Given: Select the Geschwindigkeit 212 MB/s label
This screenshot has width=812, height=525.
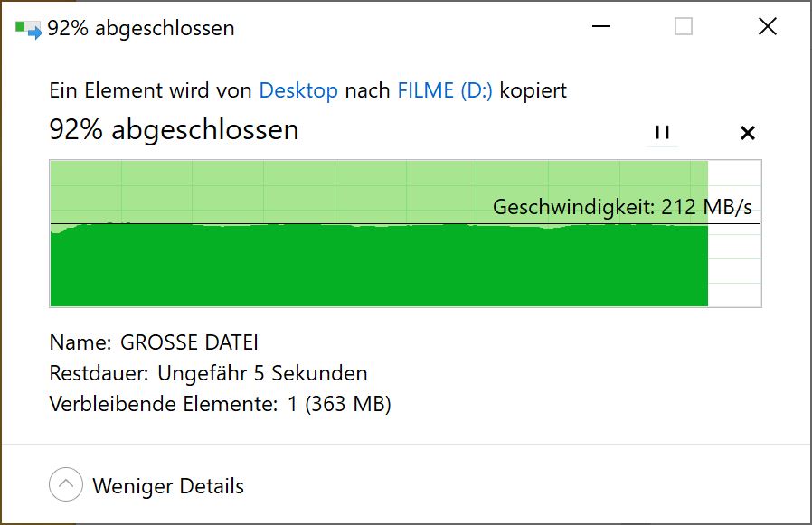Looking at the screenshot, I should [x=625, y=206].
